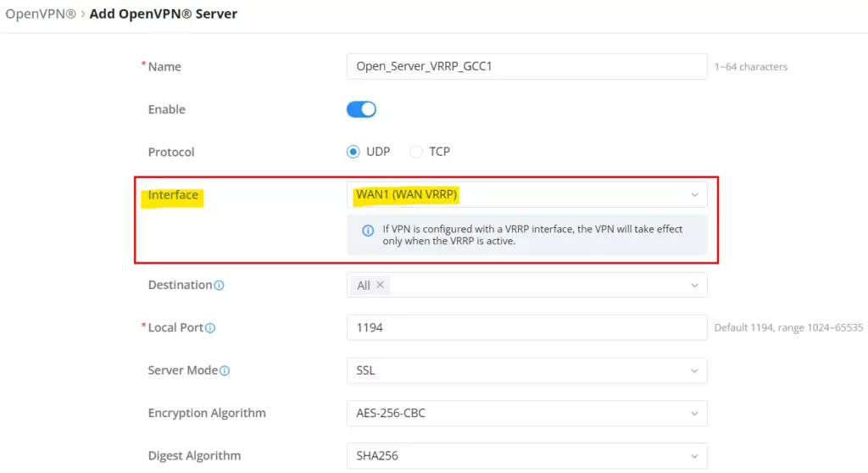Click the Interface label

pyautogui.click(x=173, y=195)
